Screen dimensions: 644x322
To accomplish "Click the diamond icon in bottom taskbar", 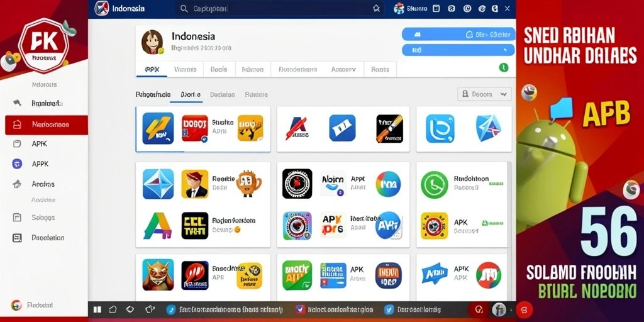I will coord(130,309).
